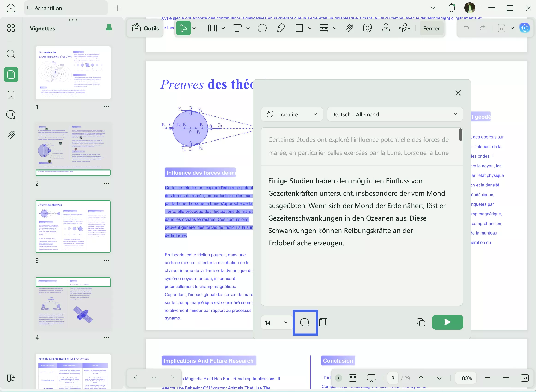Select the Highlight tool in the toolbar
The height and width of the screenshot is (392, 536).
tap(212, 28)
